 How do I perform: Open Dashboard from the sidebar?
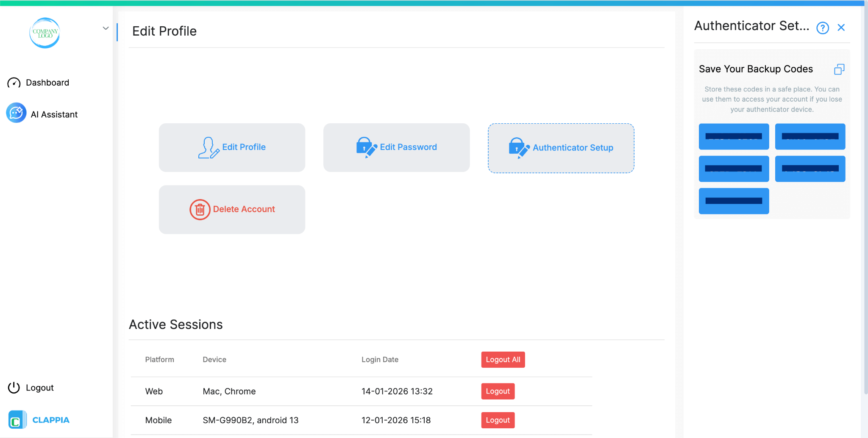(x=47, y=83)
